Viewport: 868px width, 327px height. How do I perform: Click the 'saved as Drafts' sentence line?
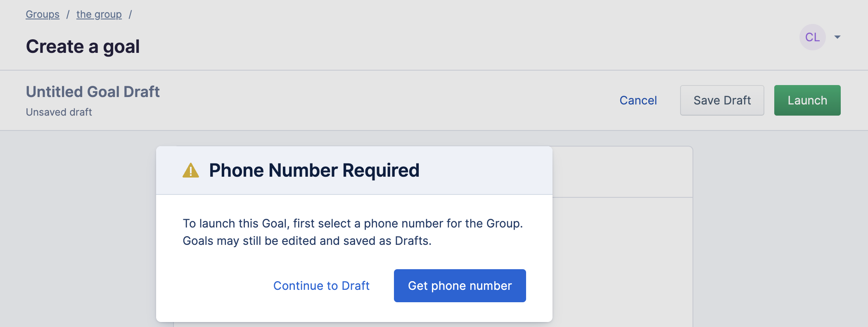click(307, 241)
